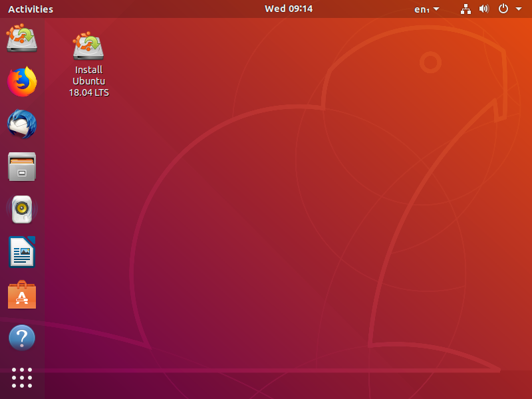Launch Ubuntu Software center
This screenshot has height=399, width=532.
tap(22, 295)
